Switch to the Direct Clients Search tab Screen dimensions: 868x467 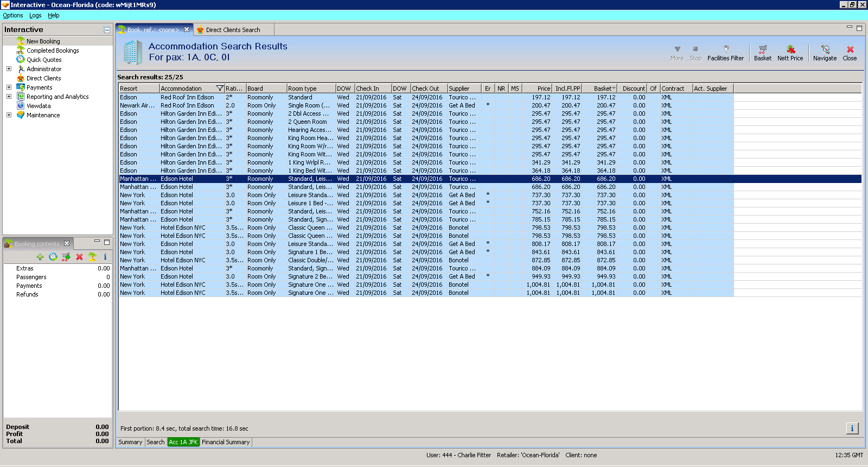(233, 30)
